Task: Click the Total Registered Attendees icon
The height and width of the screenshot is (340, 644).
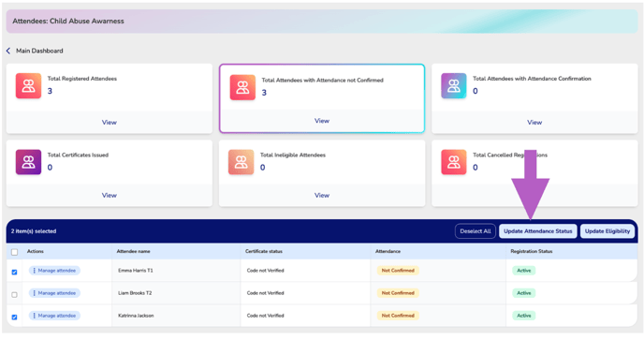Action: tap(28, 85)
